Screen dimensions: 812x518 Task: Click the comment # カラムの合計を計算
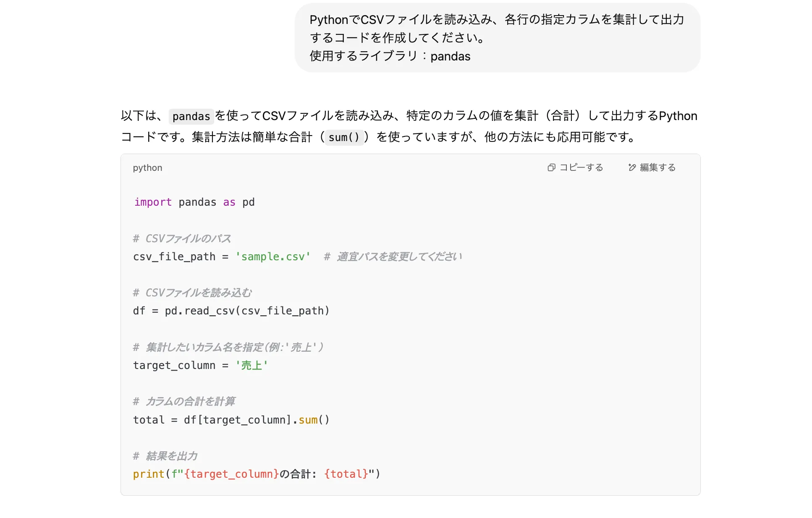pyautogui.click(x=185, y=401)
